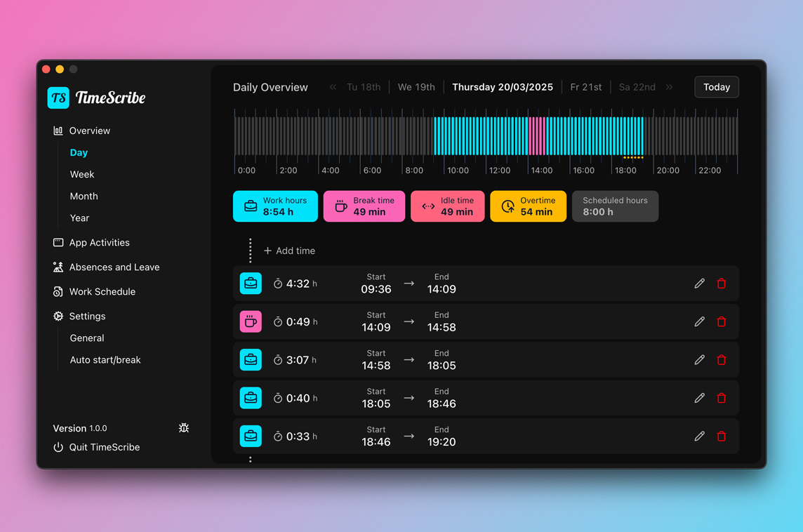The height and width of the screenshot is (532, 803).
Task: Open App Activities page
Action: coord(100,242)
